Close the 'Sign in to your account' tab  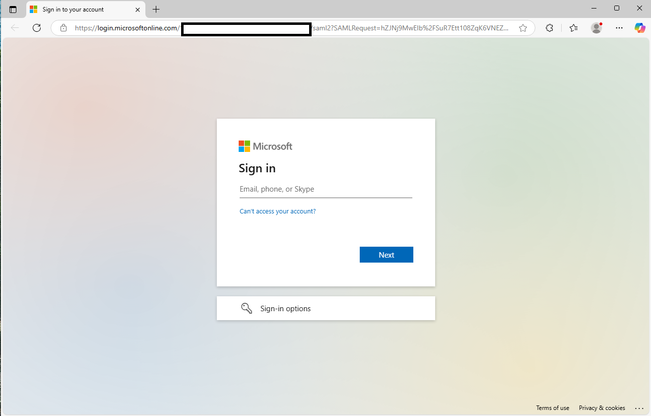(x=137, y=9)
